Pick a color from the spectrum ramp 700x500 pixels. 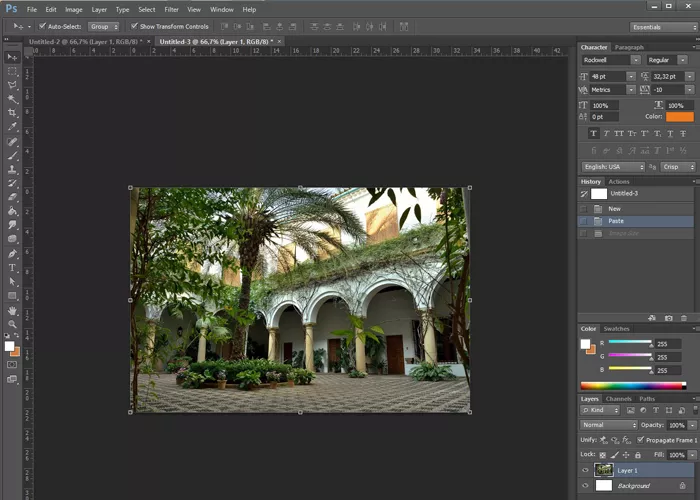pos(633,386)
